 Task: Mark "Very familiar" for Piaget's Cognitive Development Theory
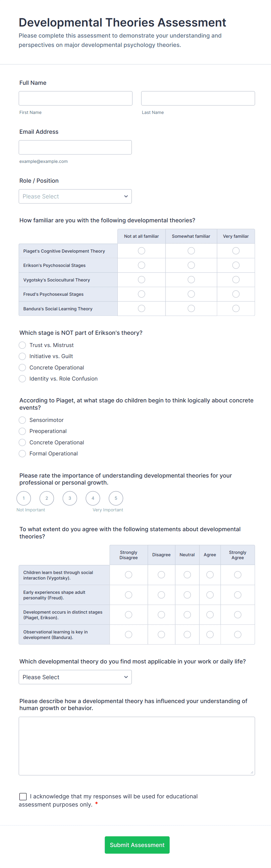[x=235, y=250]
